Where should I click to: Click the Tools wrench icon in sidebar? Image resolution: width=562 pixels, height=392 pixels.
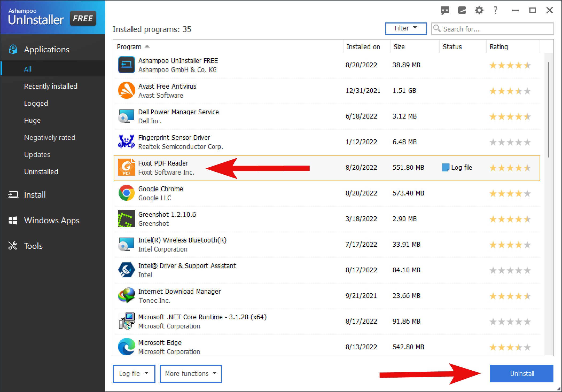click(x=13, y=246)
